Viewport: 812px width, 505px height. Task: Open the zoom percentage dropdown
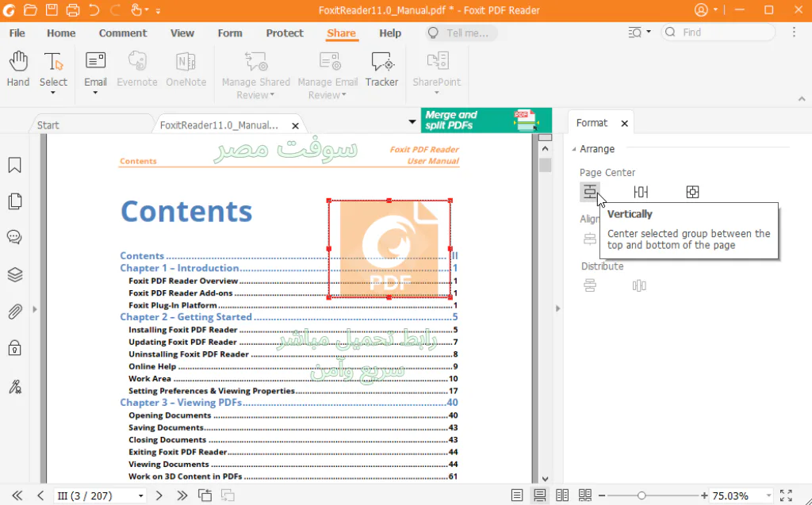coord(768,496)
